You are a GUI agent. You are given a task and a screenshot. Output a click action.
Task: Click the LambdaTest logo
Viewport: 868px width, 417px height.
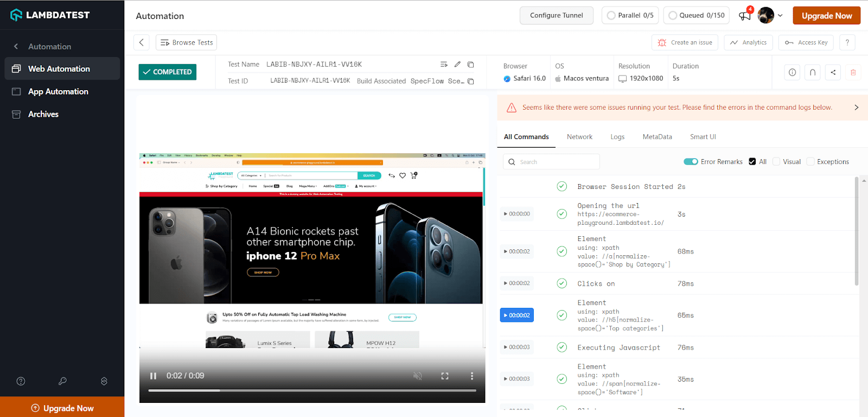point(50,15)
